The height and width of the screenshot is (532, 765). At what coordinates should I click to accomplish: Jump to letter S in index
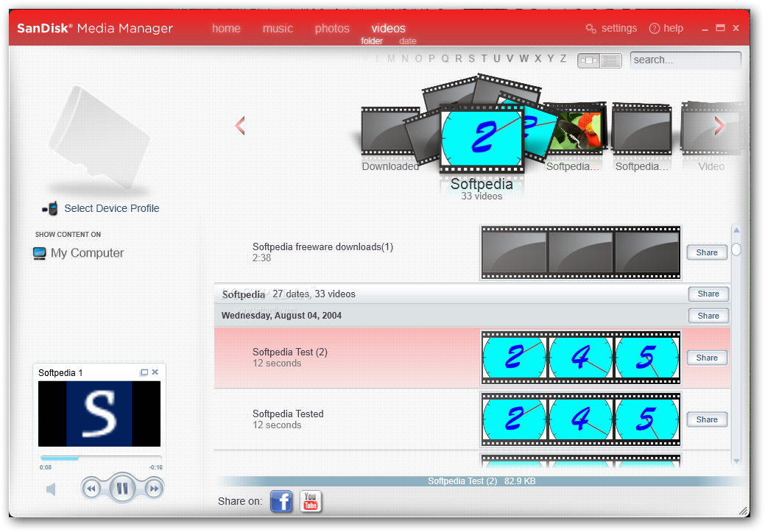471,59
